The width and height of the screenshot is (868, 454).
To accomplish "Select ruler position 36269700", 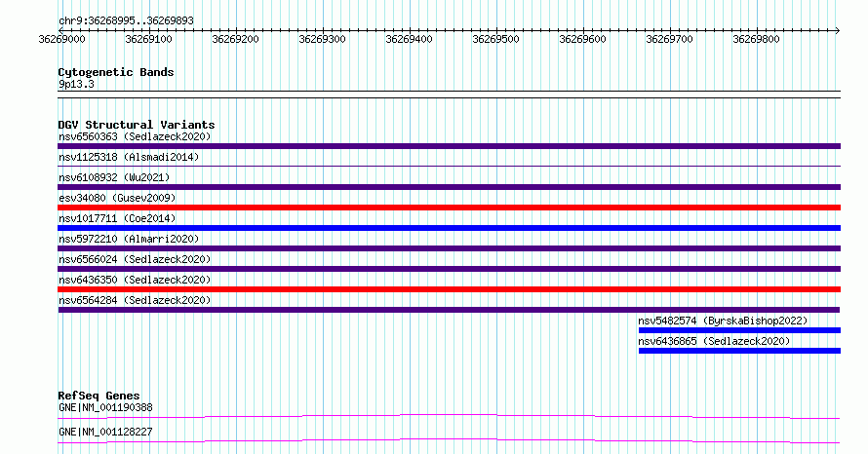I will [x=670, y=39].
